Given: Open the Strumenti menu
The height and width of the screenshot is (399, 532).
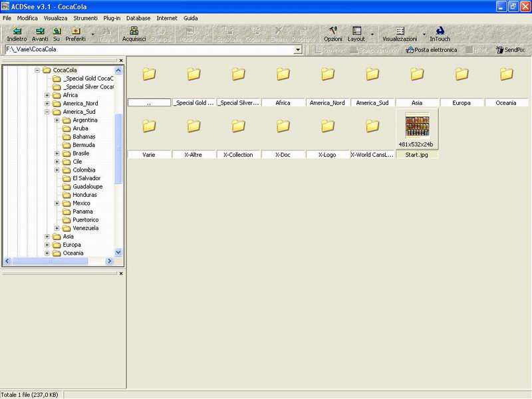Looking at the screenshot, I should point(86,19).
